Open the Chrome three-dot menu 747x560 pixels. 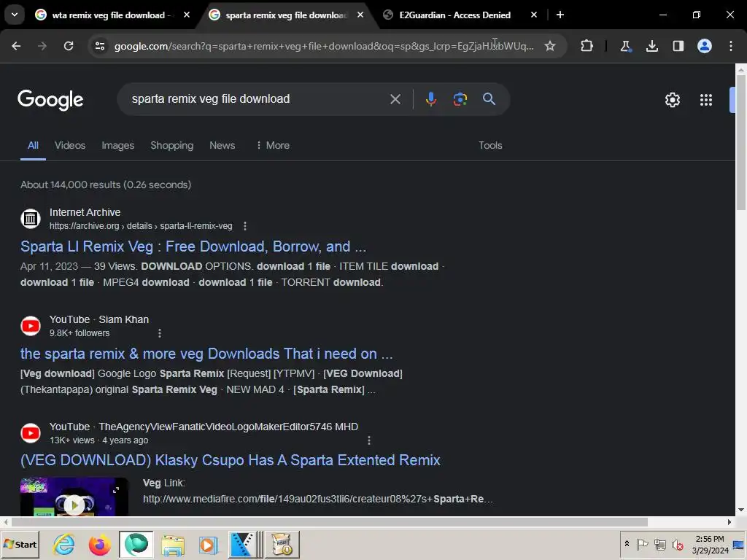click(x=731, y=46)
